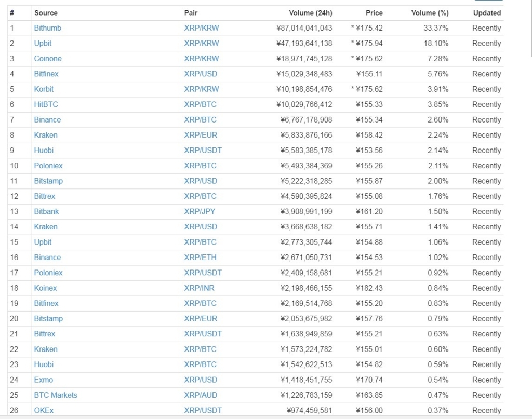Open BTC Markets' XRP/AUD pair link
Viewport: 532px width, 419px height.
pos(201,395)
